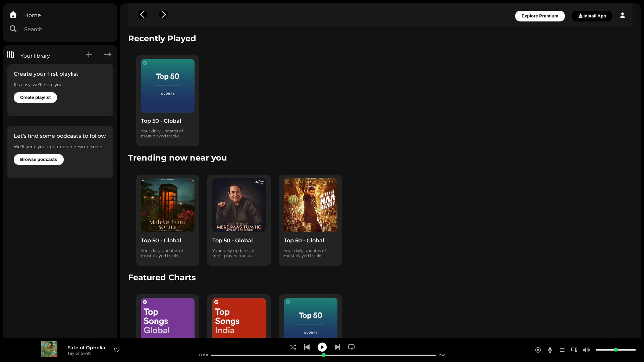Click the volume slider
Viewport: 644px width, 362px height.
(616, 350)
